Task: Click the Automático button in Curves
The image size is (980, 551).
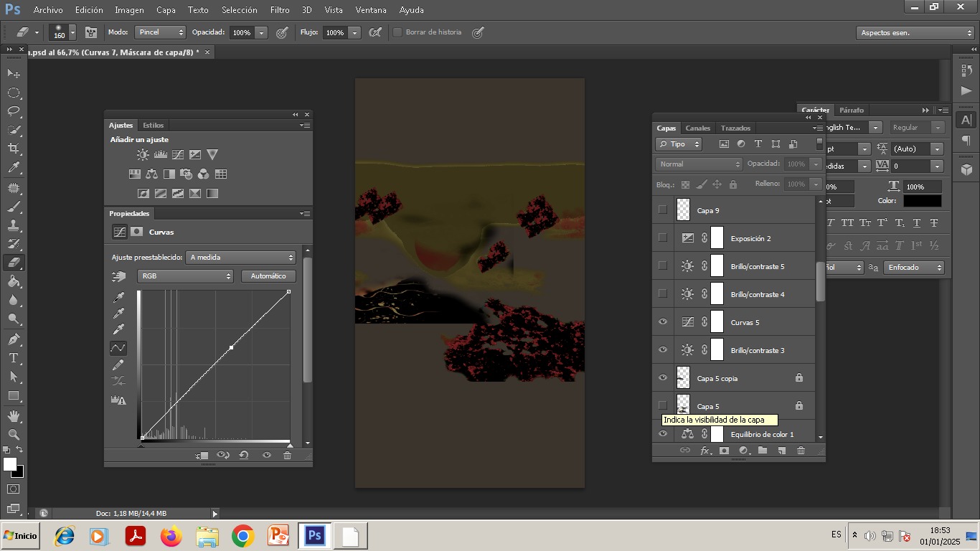Action: coord(268,276)
